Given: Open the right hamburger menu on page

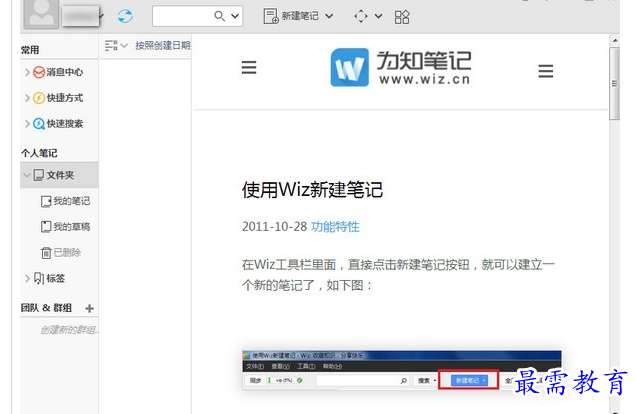Looking at the screenshot, I should 546,71.
